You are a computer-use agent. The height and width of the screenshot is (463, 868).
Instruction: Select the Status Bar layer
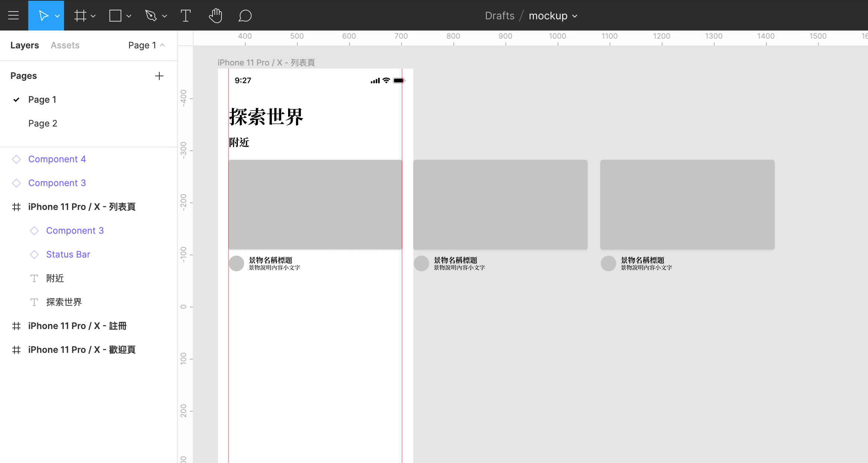coord(68,254)
